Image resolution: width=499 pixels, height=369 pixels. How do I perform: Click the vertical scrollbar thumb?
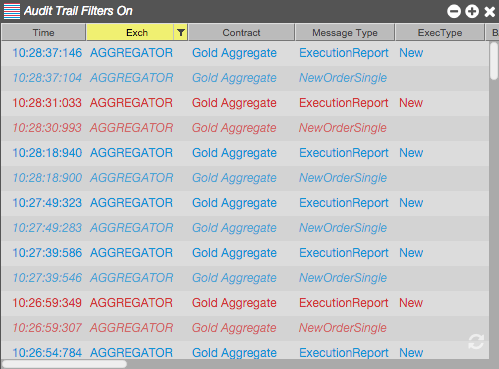(x=494, y=61)
